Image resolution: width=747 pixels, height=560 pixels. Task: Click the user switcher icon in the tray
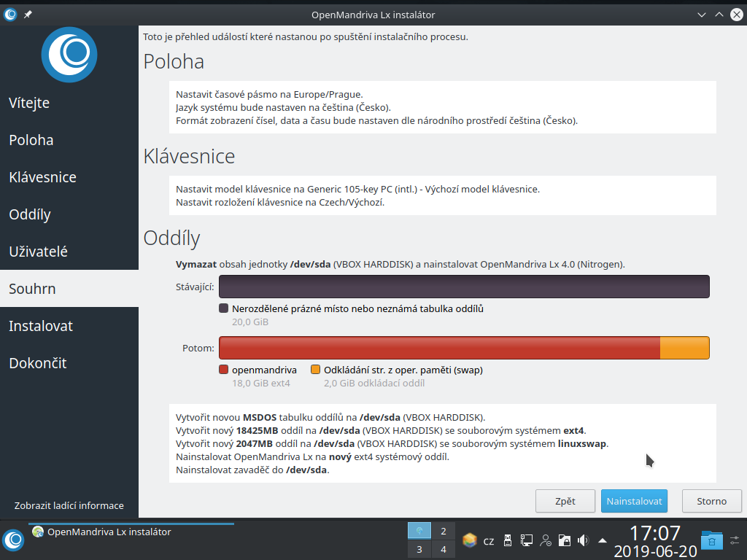(546, 540)
